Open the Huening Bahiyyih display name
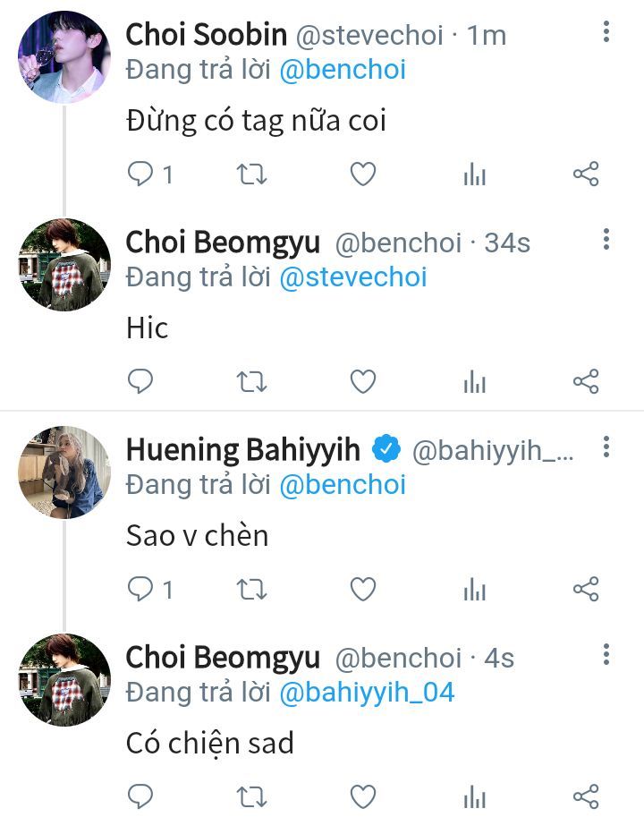 [x=242, y=450]
